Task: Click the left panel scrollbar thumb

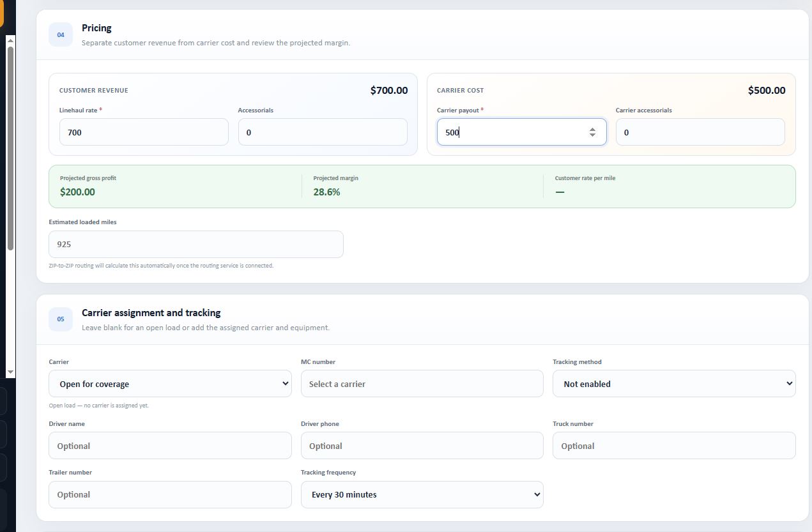Action: pyautogui.click(x=10, y=148)
